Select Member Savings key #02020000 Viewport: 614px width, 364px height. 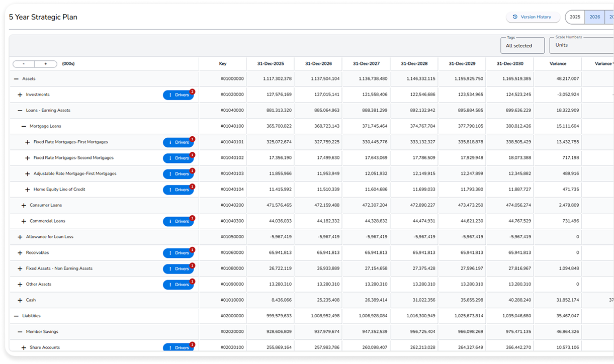232,332
